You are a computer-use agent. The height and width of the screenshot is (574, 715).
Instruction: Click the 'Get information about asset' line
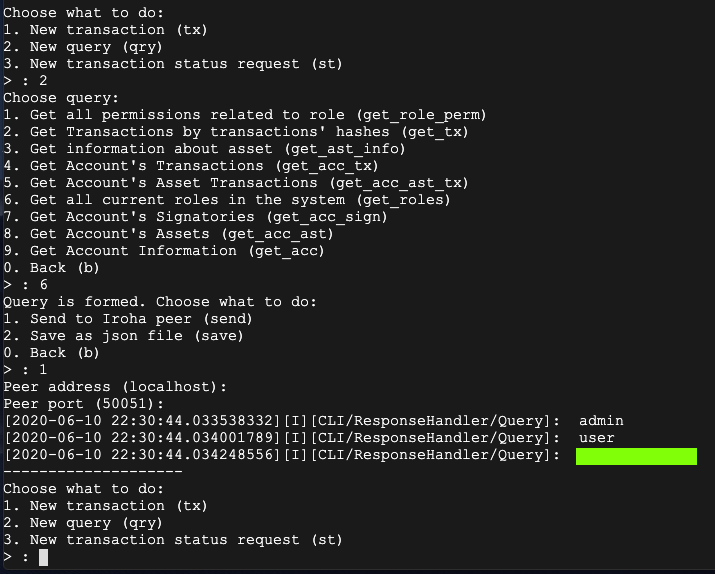pos(204,149)
